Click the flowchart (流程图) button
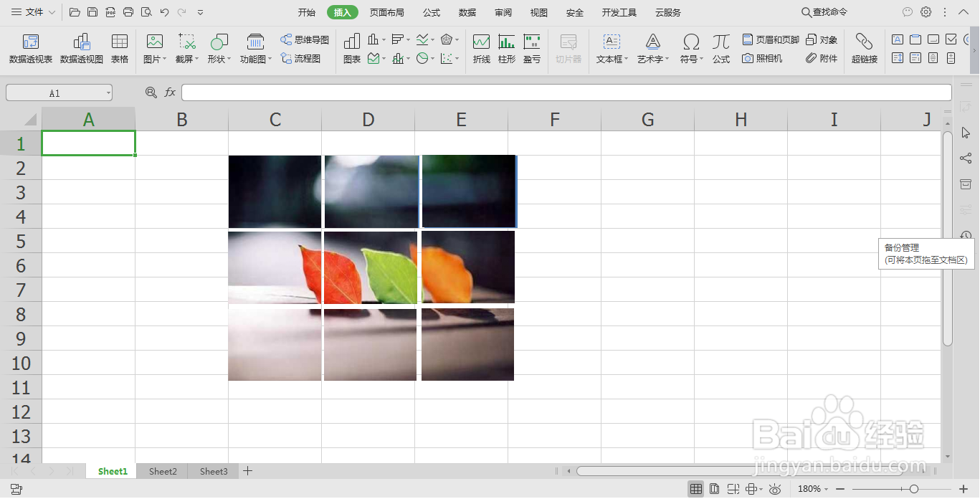Image resolution: width=980 pixels, height=499 pixels. pos(300,58)
